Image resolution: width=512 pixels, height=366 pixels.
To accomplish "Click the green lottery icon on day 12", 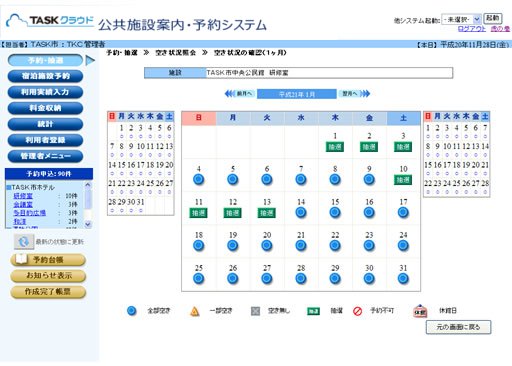I will [232, 213].
